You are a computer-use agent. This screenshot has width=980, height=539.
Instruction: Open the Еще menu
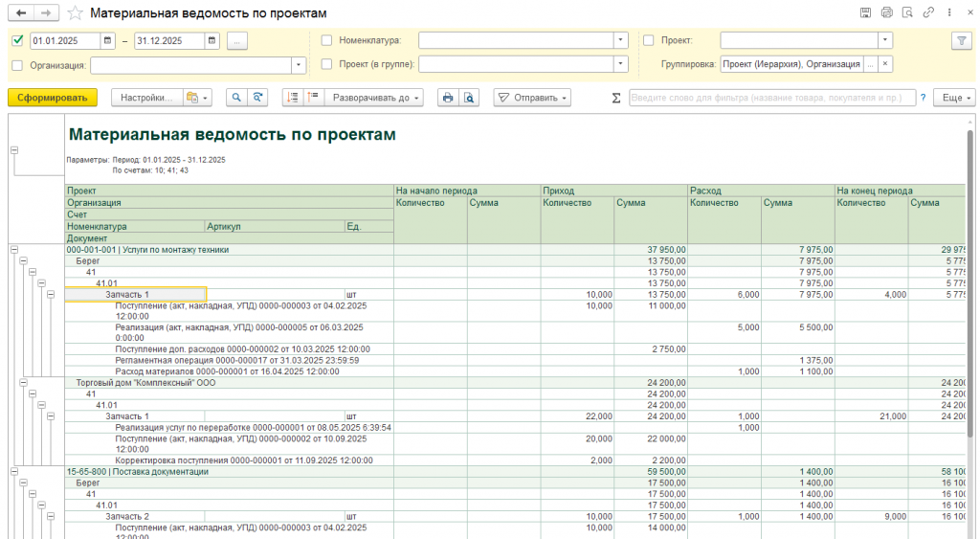coord(956,98)
